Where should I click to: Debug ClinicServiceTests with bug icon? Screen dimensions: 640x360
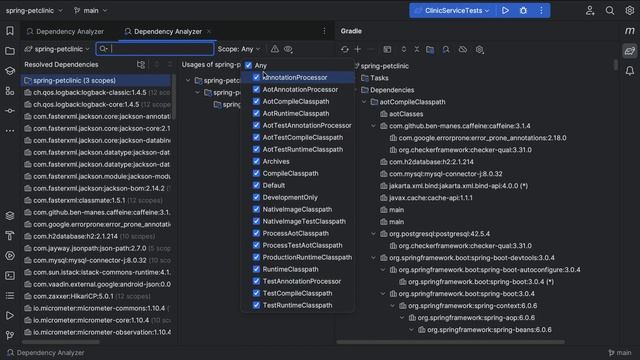click(x=523, y=11)
